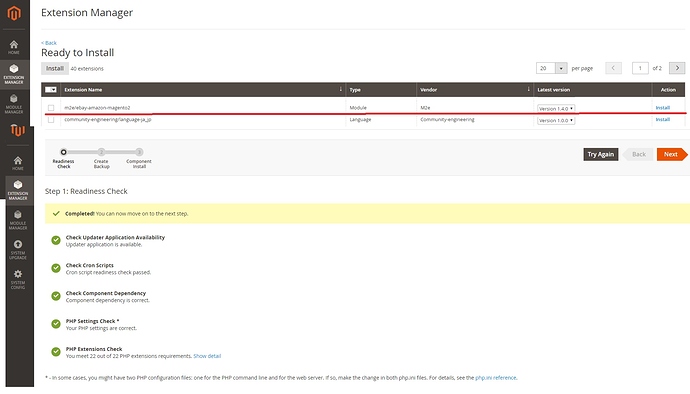Click the Action column header

tap(668, 90)
